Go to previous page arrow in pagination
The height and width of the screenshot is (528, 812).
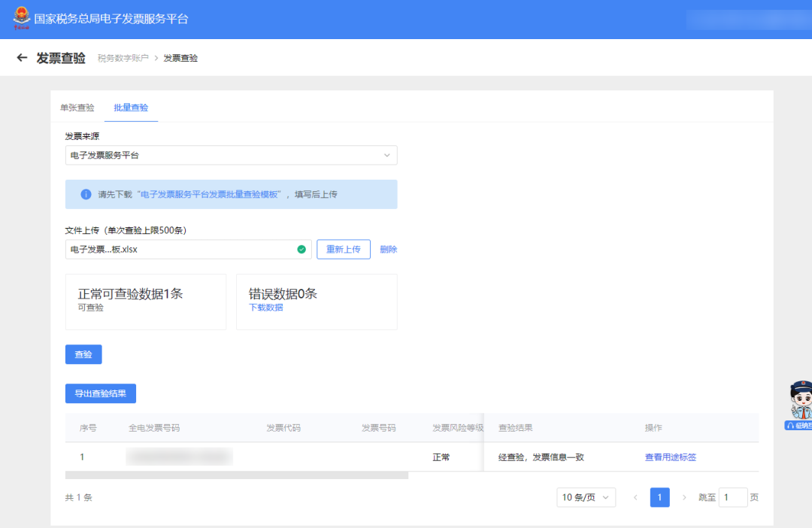coord(635,497)
